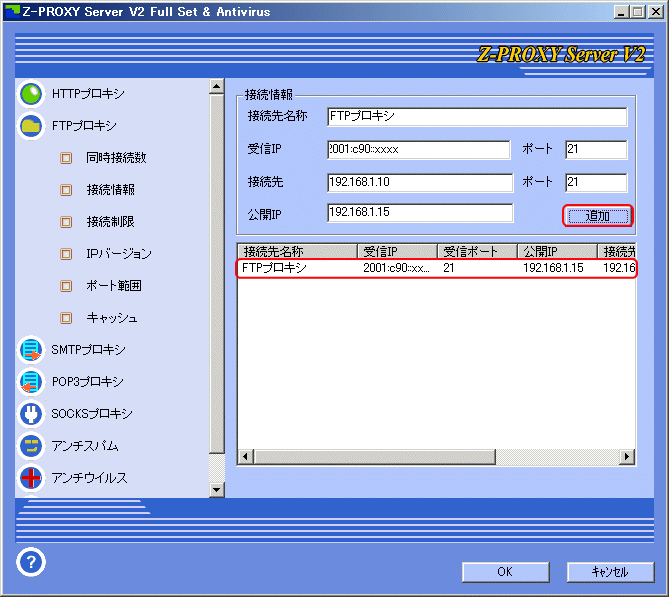
Task: Select アンチスパム in the sidebar
Action: click(x=85, y=446)
